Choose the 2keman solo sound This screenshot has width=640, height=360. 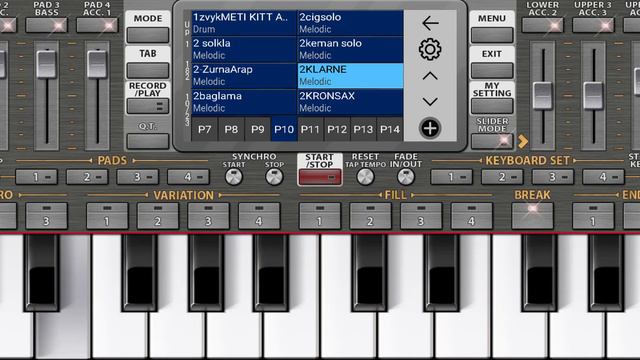351,49
